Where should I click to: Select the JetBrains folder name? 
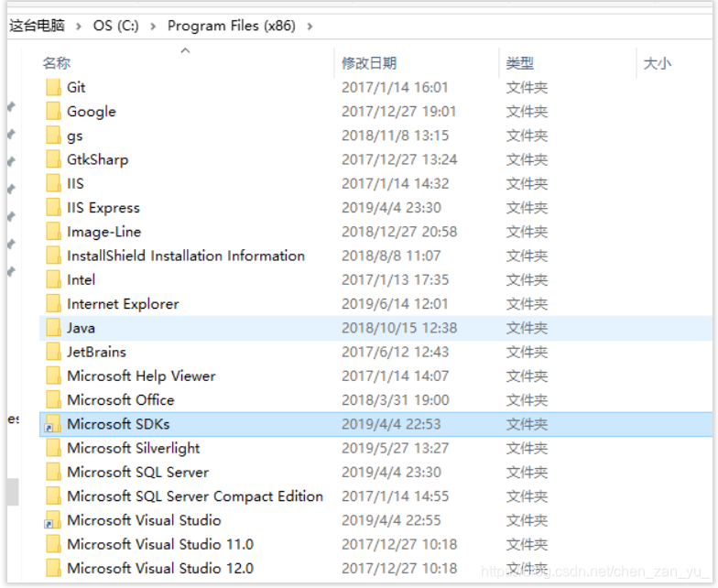coord(97,352)
